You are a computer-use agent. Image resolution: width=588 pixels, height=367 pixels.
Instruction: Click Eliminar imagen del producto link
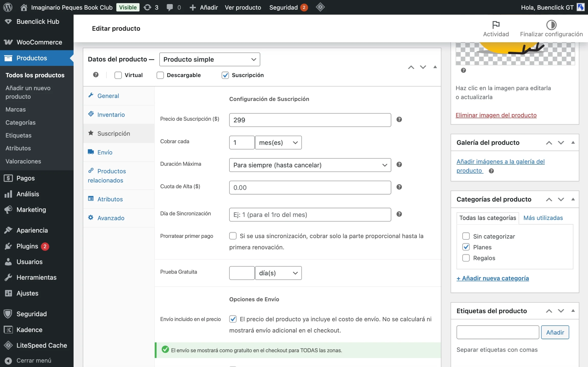point(496,115)
